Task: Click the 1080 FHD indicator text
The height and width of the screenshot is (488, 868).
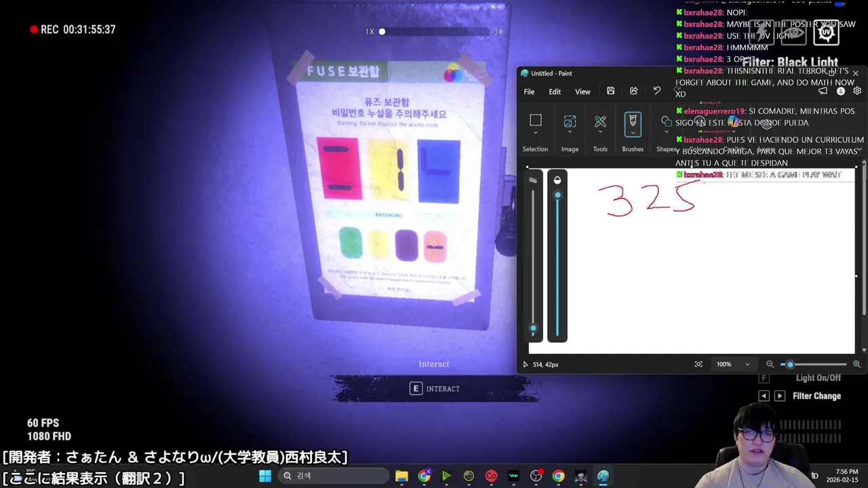Action: point(49,436)
